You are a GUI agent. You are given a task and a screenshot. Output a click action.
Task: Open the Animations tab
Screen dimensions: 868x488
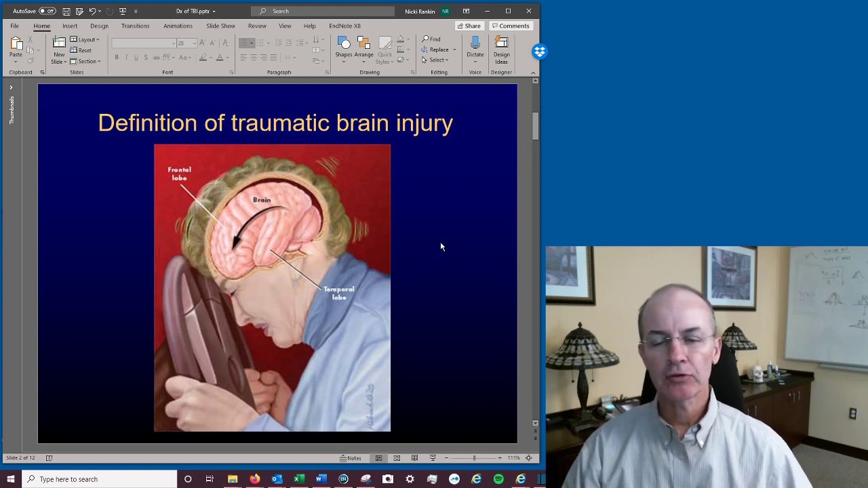[178, 26]
